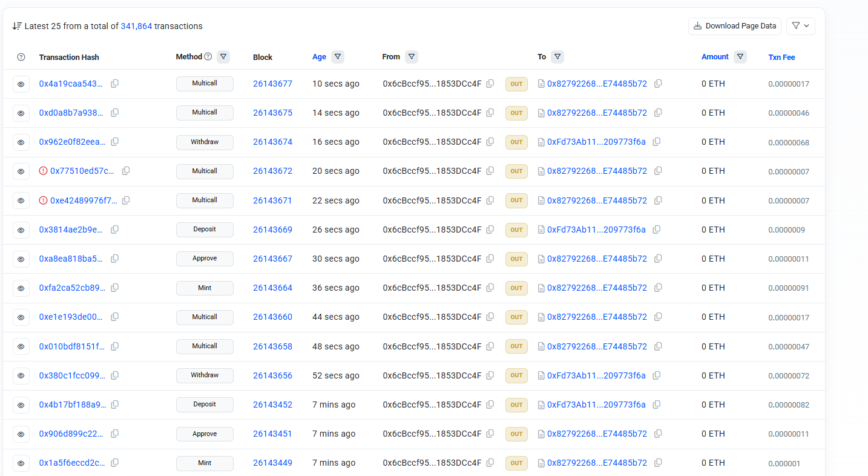Click the failed-transaction error icon beside 0x77510ed57c
The image size is (868, 476).
(43, 171)
